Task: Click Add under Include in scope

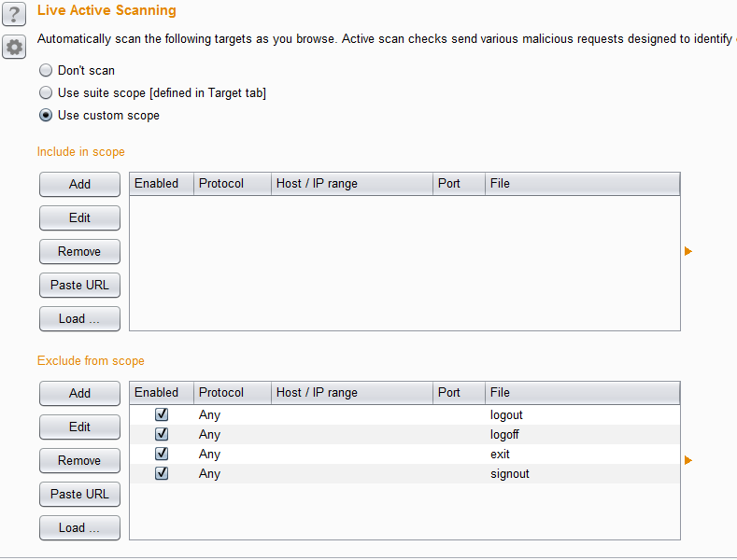Action: pos(79,185)
